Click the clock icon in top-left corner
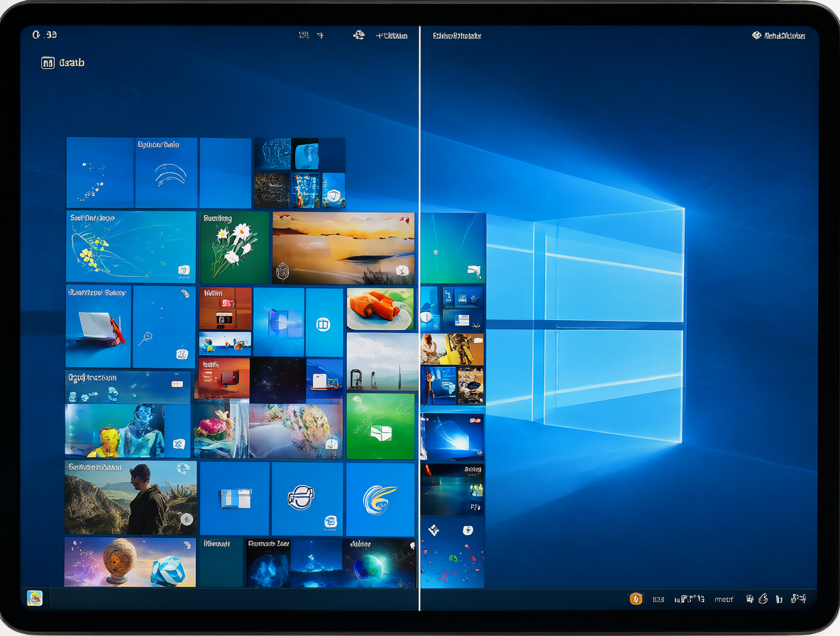This screenshot has height=636, width=840. (36, 35)
